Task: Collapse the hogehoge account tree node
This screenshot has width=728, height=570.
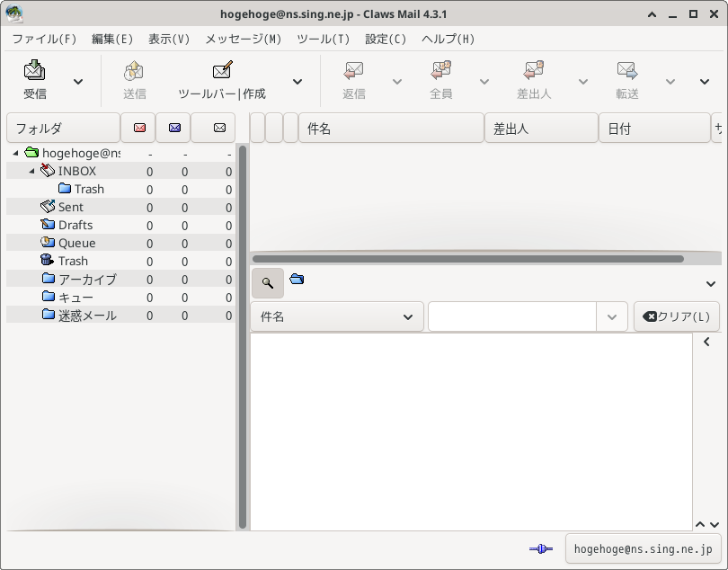Action: (x=16, y=153)
